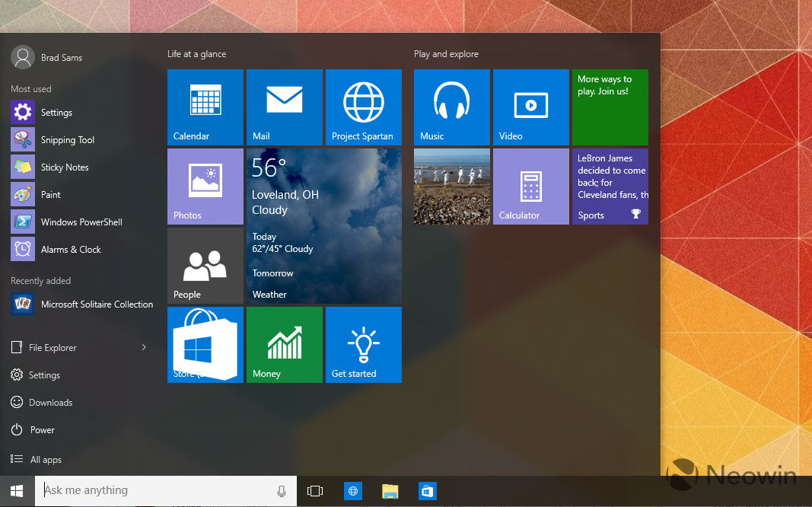Image resolution: width=812 pixels, height=507 pixels.
Task: Click the 'Recently added' section label
Action: (41, 281)
